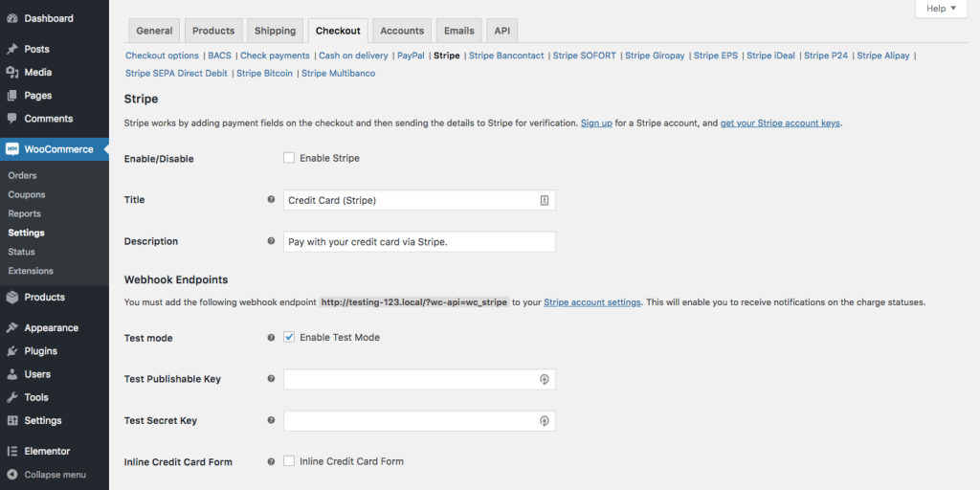Image resolution: width=980 pixels, height=490 pixels.
Task: Click the sidebar Settings sliders icon
Action: pyautogui.click(x=11, y=421)
